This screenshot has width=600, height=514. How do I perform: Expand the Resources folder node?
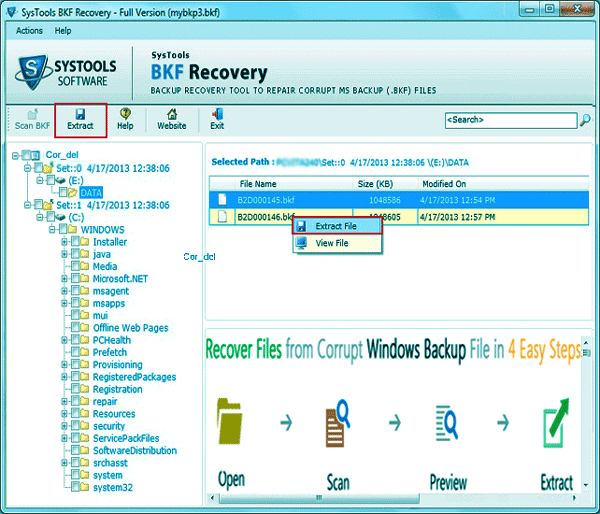(x=64, y=414)
